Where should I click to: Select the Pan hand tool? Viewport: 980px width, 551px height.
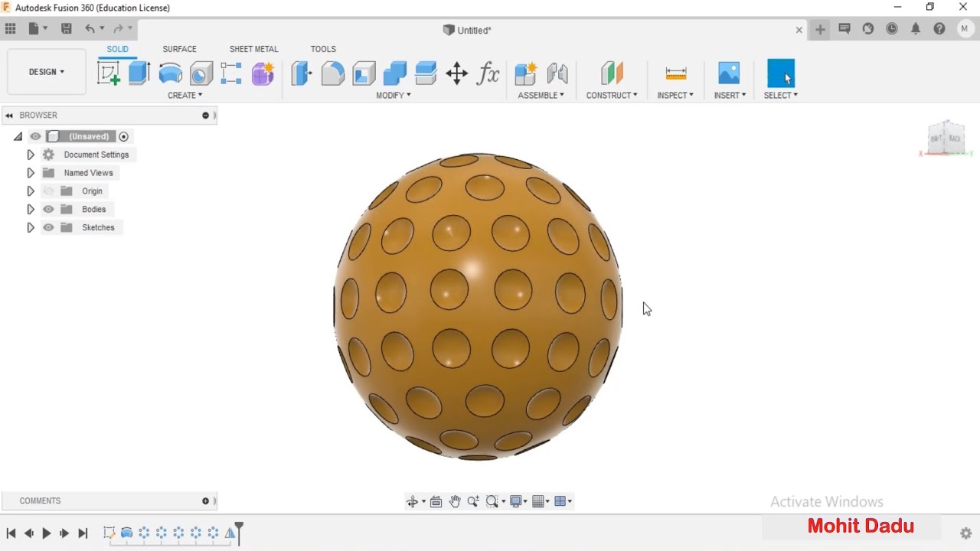pyautogui.click(x=455, y=501)
